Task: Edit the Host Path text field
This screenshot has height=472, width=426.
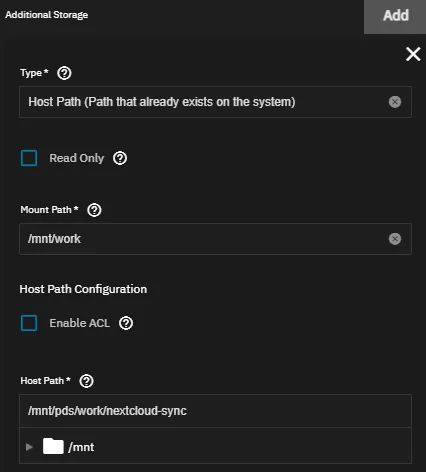Action: 215,411
